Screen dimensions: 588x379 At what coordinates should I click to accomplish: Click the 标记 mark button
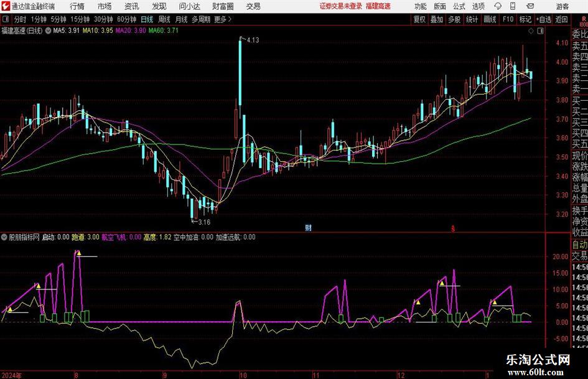(x=525, y=19)
